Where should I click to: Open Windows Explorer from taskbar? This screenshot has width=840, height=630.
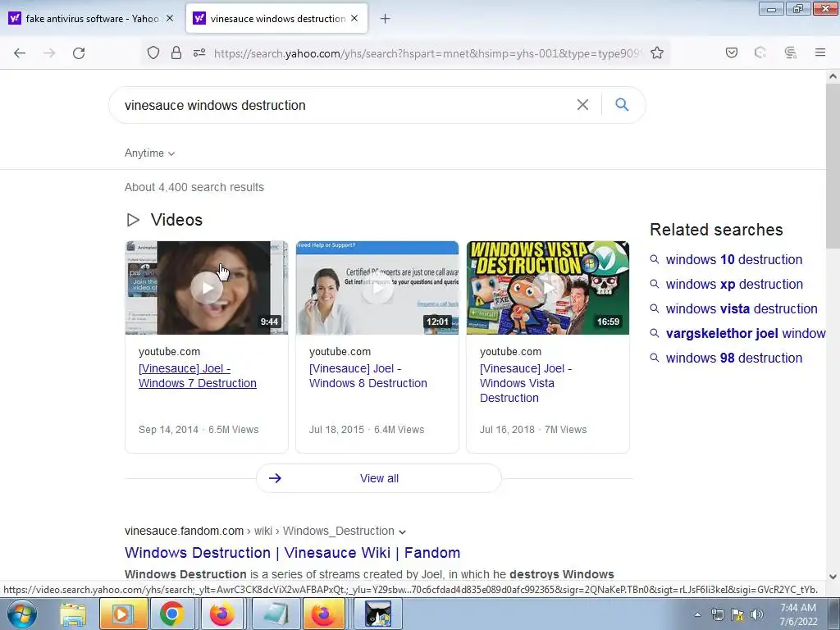click(73, 614)
